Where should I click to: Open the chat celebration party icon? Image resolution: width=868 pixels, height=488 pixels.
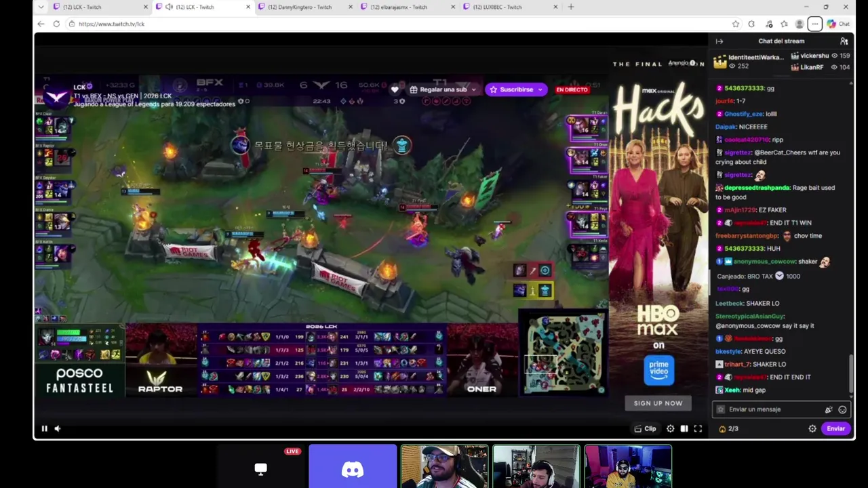coord(829,409)
